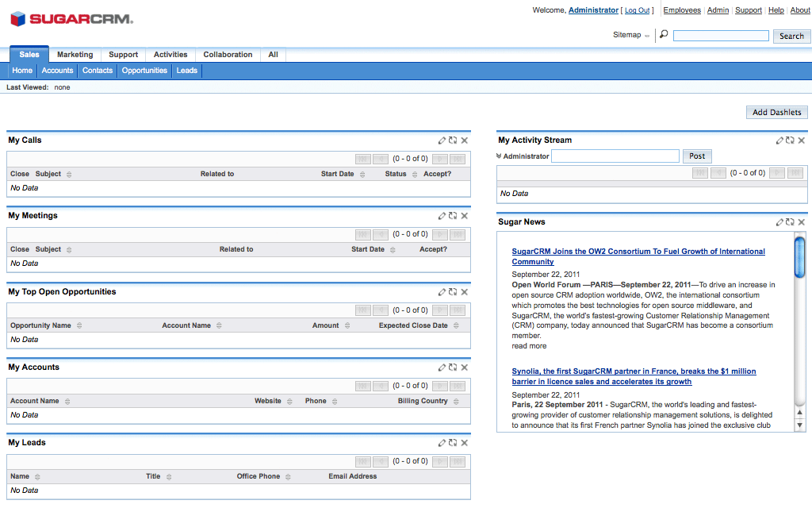Viewport: 812px width, 508px height.
Task: Remove the My Top Open Opportunities dashlet
Action: click(465, 292)
